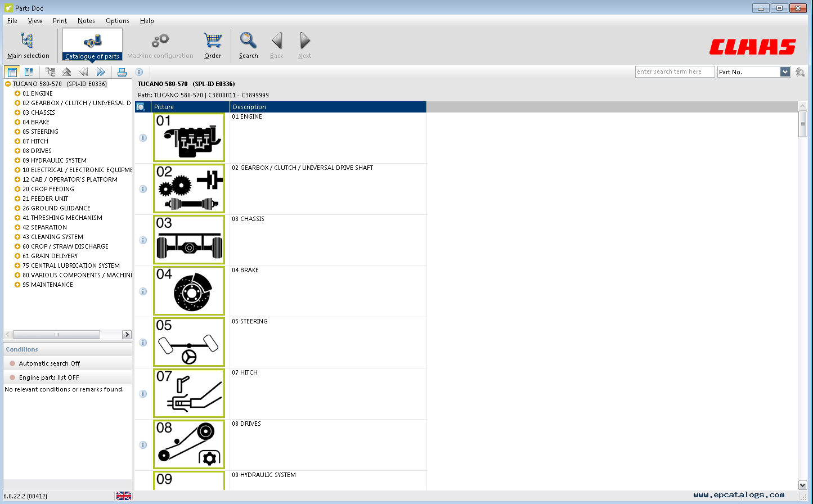Open the Order shopping cart

coord(213,45)
